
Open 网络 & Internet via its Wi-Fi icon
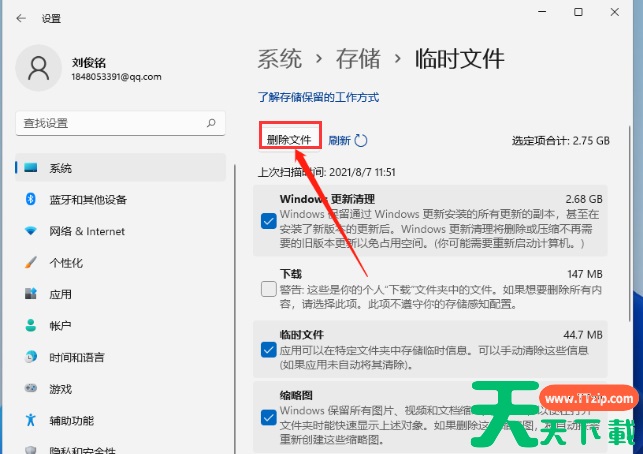coord(31,231)
